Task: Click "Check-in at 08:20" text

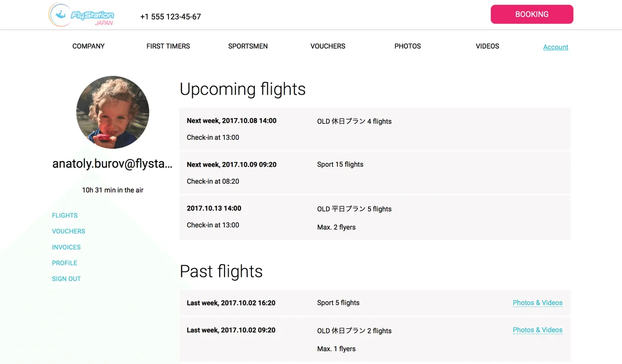Action: coord(213,181)
